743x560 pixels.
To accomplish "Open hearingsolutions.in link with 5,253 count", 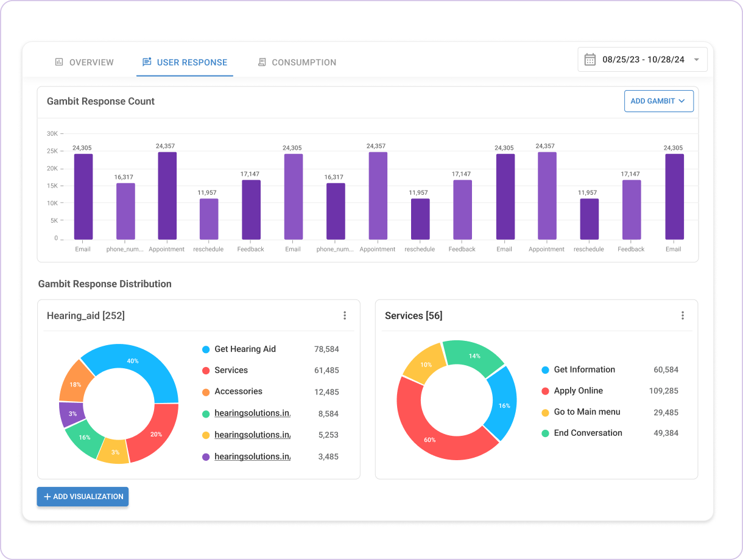I will click(252, 435).
